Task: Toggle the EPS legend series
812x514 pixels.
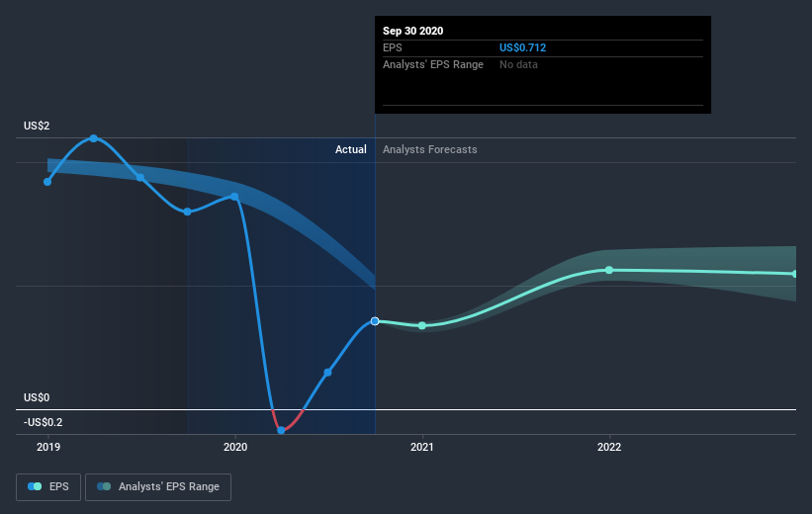Action: pyautogui.click(x=48, y=487)
